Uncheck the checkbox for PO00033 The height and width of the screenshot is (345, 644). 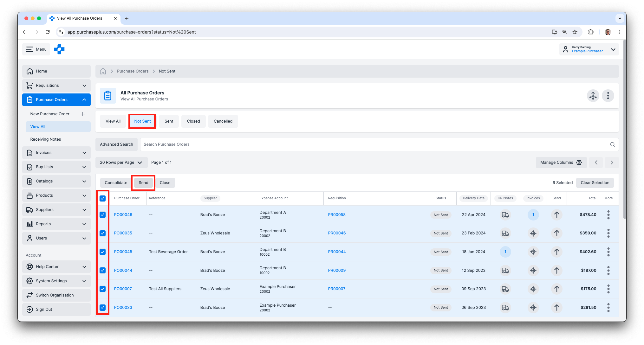point(102,308)
